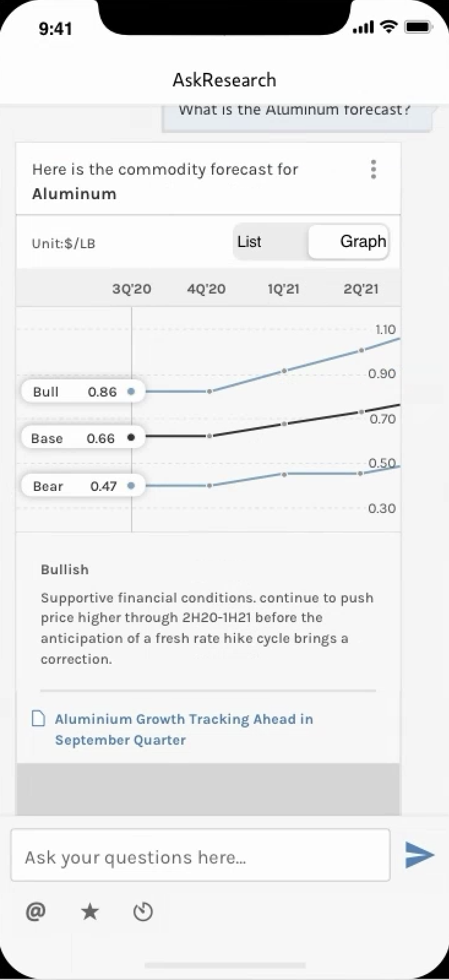Tap the Bull data point dot

point(131,392)
